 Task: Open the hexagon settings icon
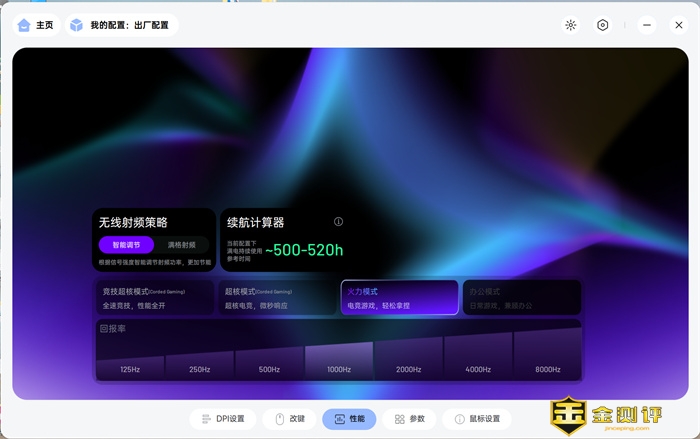pyautogui.click(x=602, y=25)
